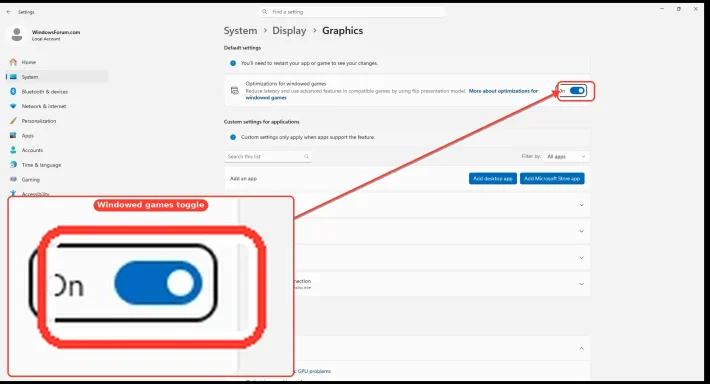Click the Personalization brush icon
This screenshot has width=710, height=384.
[13, 121]
